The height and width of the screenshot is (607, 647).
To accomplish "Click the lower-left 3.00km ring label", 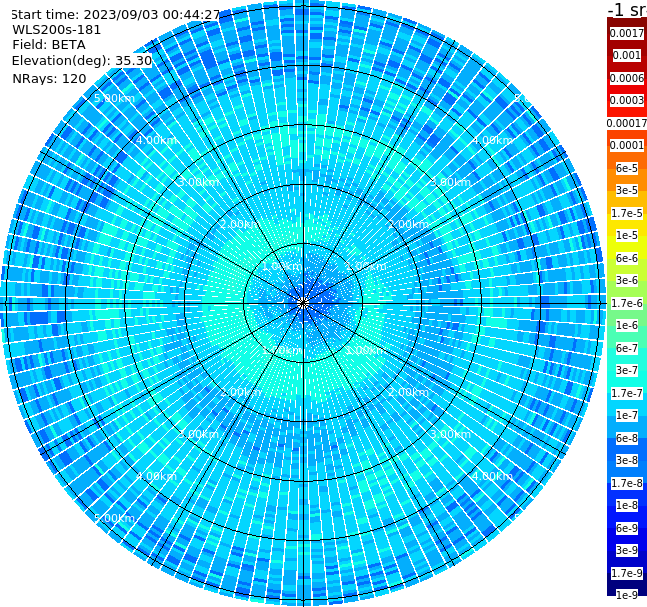I will (x=198, y=434).
